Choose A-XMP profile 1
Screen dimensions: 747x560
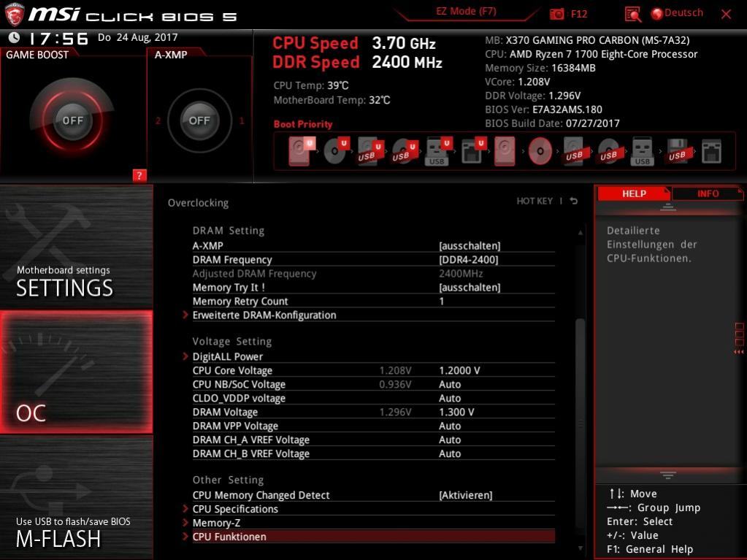point(242,120)
